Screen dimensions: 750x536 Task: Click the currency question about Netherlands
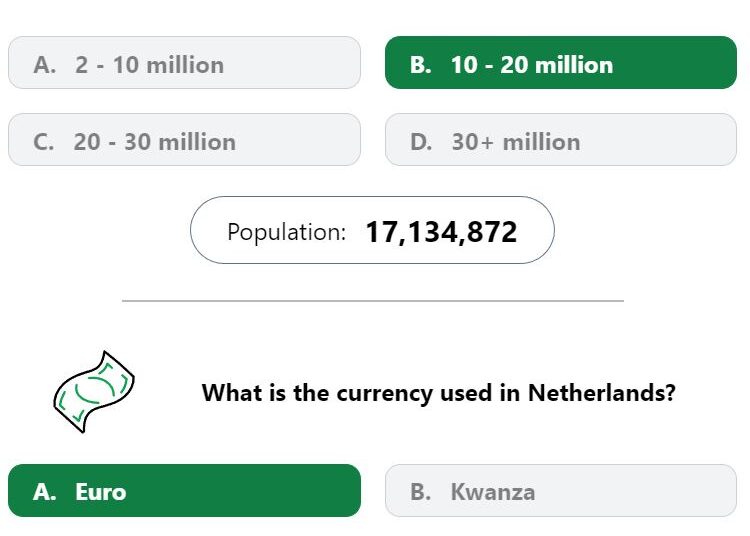click(439, 393)
